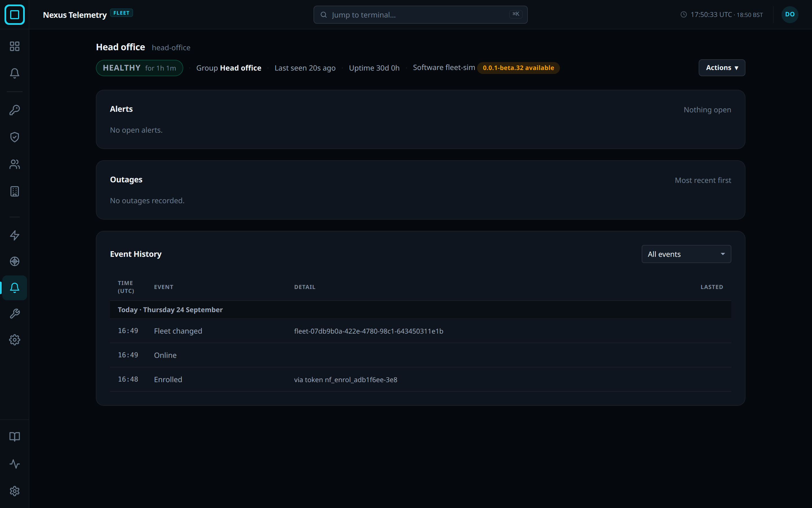Click the Last seen 20s ago text
Viewport: 812px width, 508px height.
pos(305,68)
